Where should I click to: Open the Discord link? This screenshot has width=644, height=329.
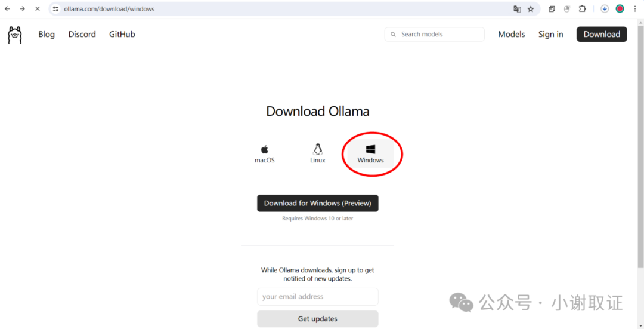pyautogui.click(x=82, y=34)
